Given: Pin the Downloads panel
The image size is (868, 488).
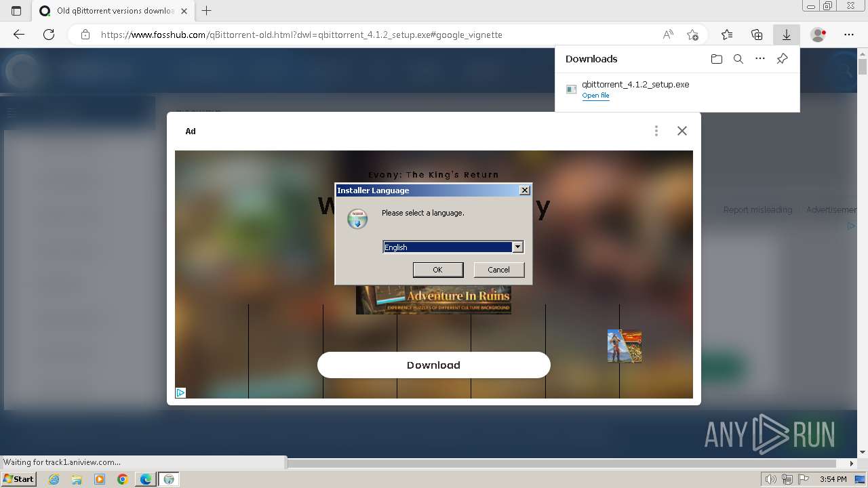Looking at the screenshot, I should [782, 59].
